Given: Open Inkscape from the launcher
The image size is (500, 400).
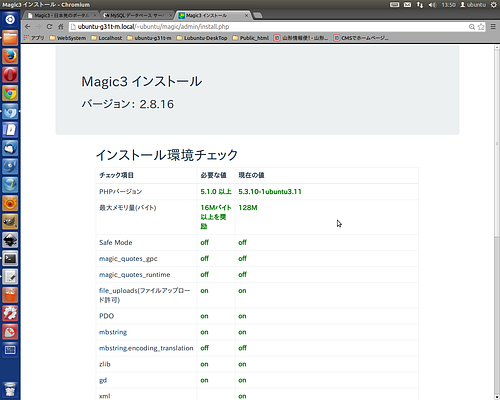Looking at the screenshot, I should click(x=10, y=240).
